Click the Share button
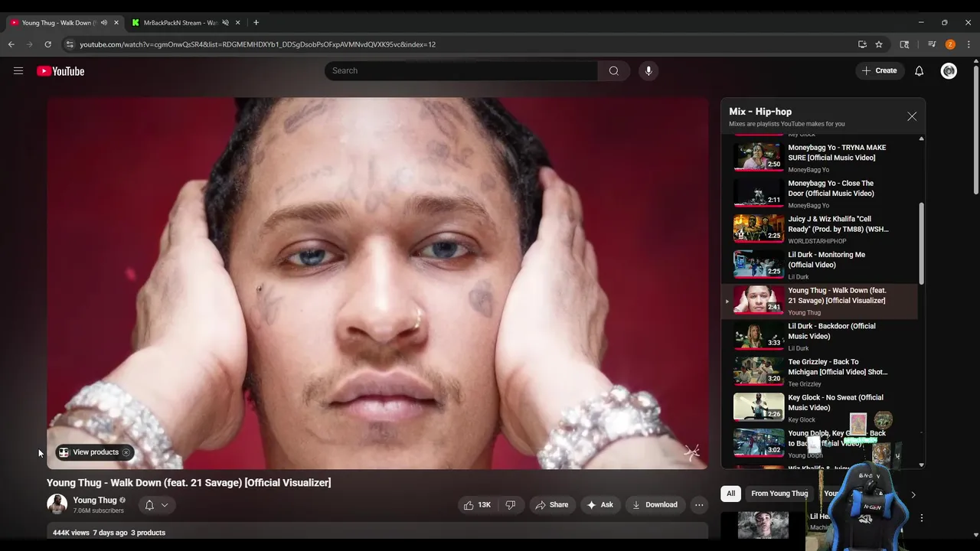980x551 pixels. pyautogui.click(x=551, y=505)
